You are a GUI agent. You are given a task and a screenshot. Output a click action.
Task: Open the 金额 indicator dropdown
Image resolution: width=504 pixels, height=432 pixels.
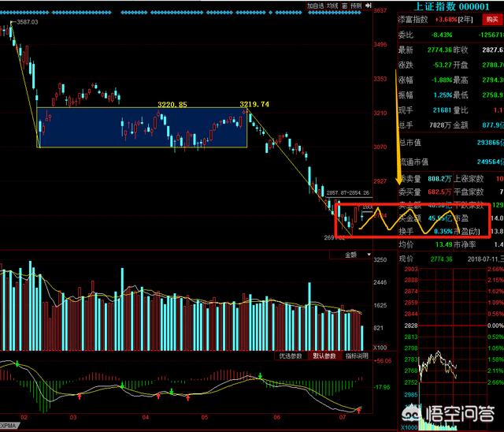[x=350, y=255]
